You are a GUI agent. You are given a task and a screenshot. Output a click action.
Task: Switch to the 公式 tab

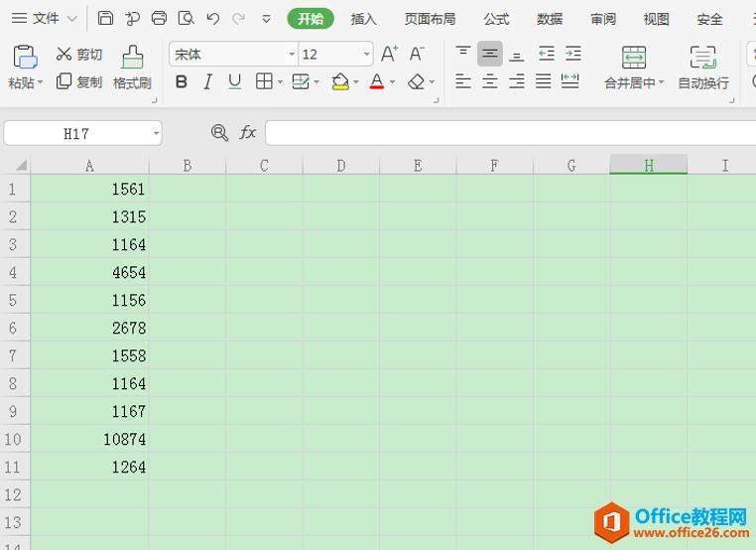pyautogui.click(x=497, y=19)
